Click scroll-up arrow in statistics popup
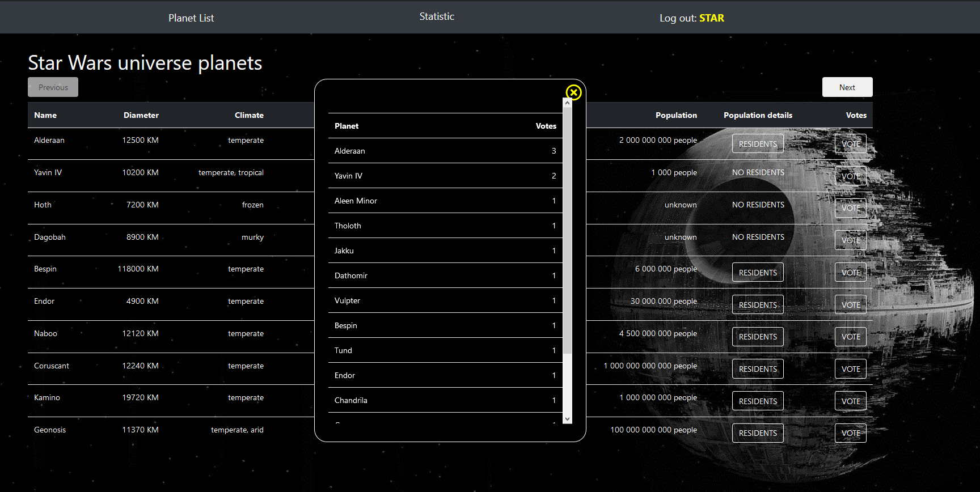The image size is (980, 492). (x=567, y=103)
